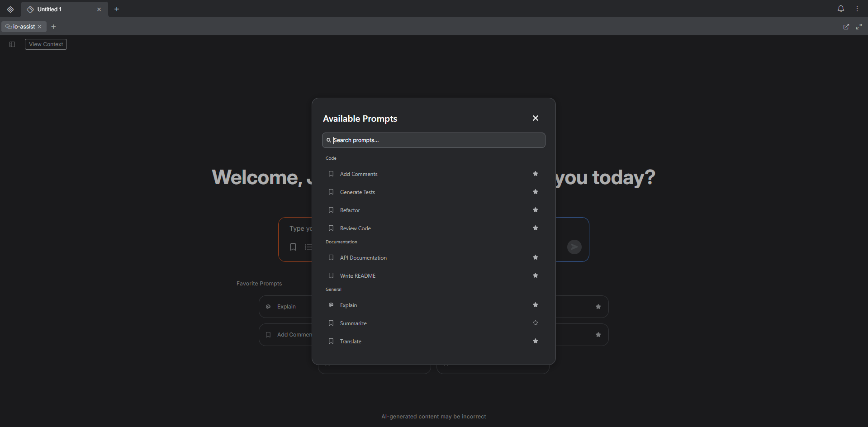This screenshot has width=868, height=427.
Task: Toggle favorite star for Review Code
Action: (x=535, y=228)
